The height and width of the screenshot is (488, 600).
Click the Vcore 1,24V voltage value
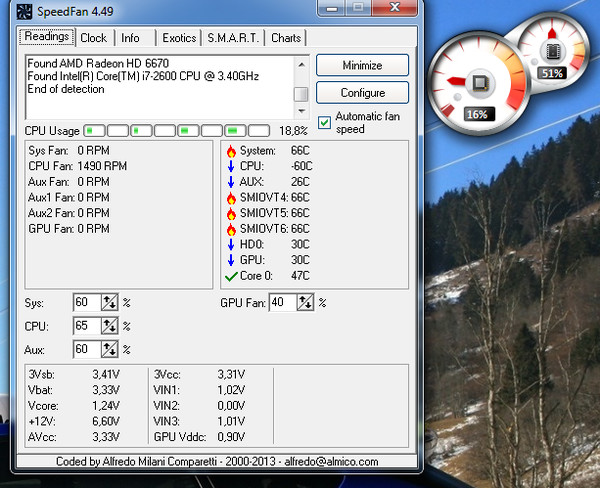click(106, 405)
